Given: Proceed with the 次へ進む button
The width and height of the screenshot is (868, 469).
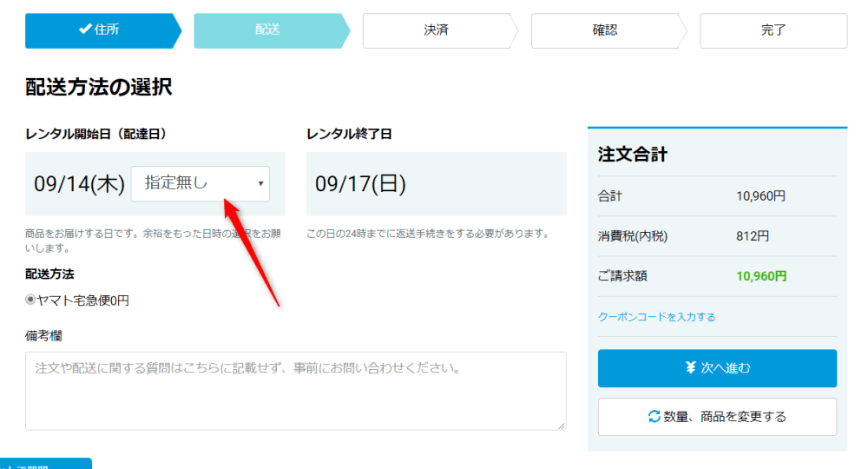Looking at the screenshot, I should pyautogui.click(x=718, y=368).
